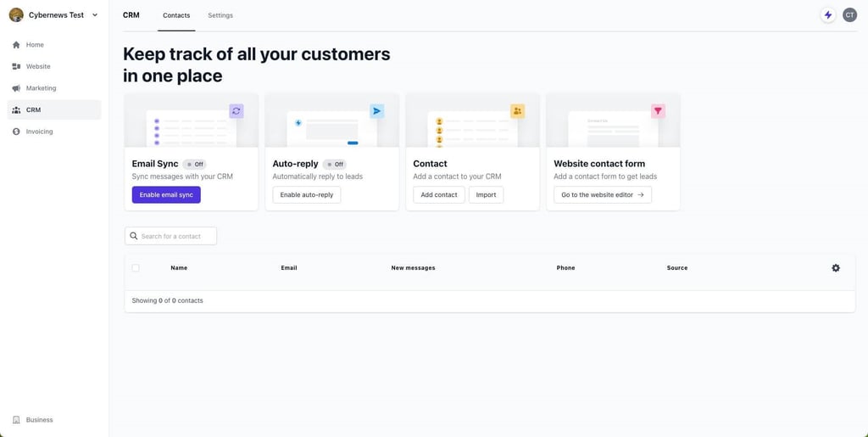Click the Business building icon
The width and height of the screenshot is (868, 437).
click(16, 420)
